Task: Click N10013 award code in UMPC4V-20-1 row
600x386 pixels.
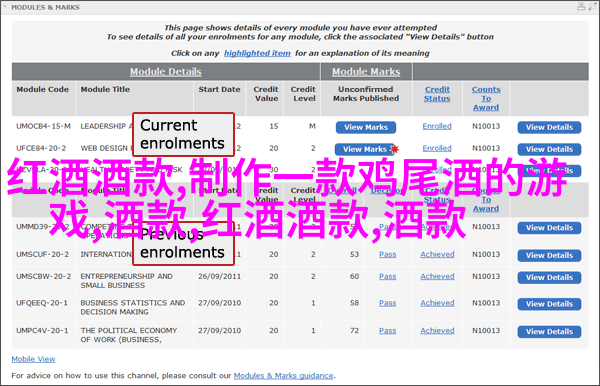Action: [x=486, y=331]
